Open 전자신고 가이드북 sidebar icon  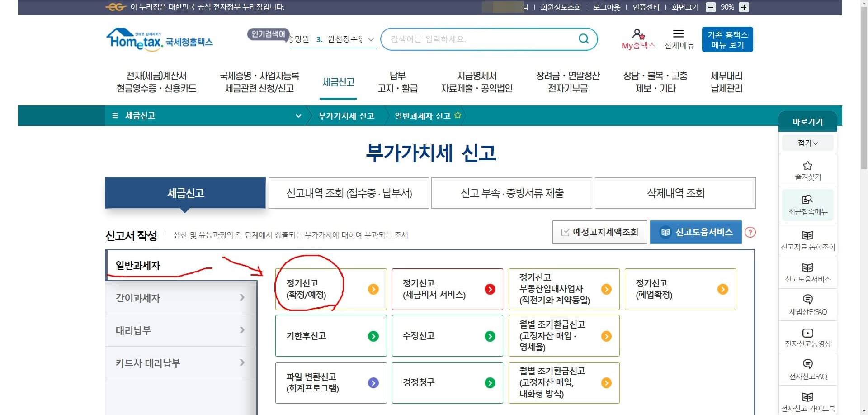[x=807, y=397]
